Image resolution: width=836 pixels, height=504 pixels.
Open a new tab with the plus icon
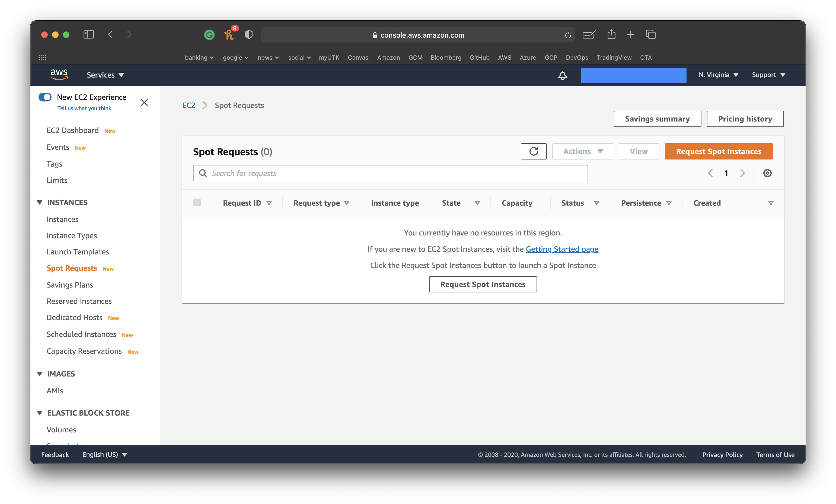coord(630,35)
